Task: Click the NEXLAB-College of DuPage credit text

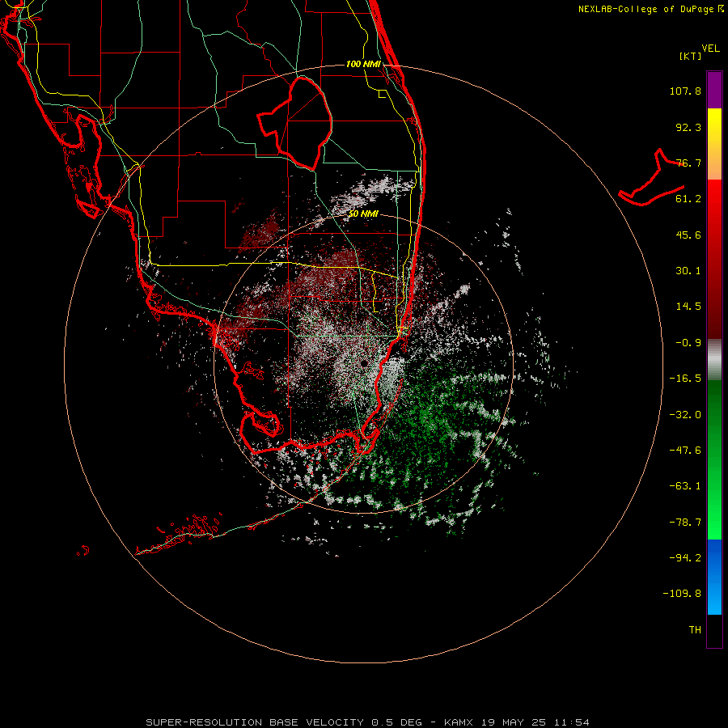Action: (x=645, y=9)
